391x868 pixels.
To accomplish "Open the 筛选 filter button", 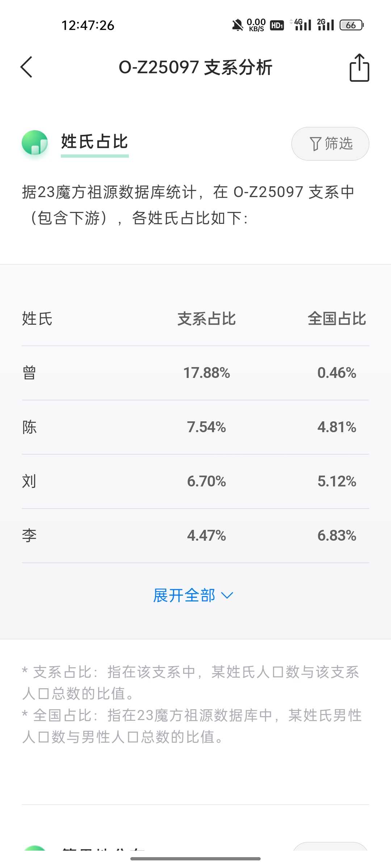I will pos(330,144).
